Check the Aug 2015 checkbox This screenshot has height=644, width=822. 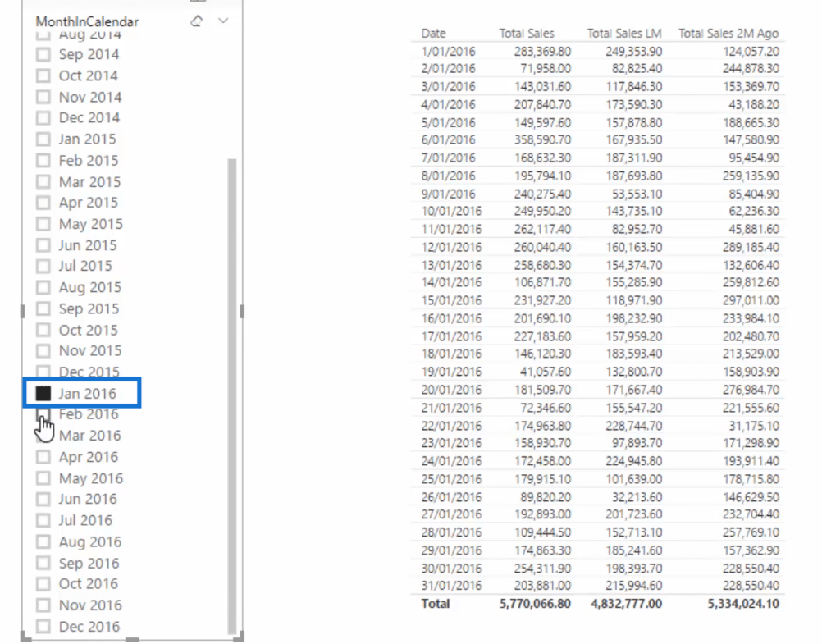pyautogui.click(x=43, y=288)
